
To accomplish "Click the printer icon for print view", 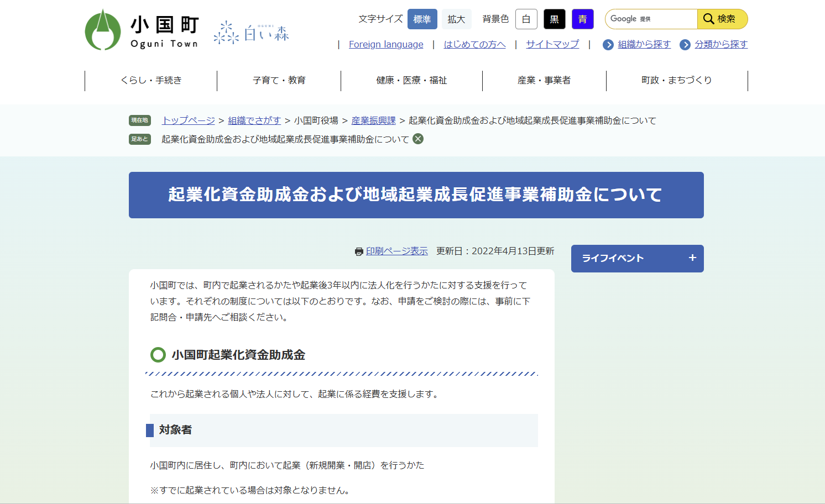I will point(359,251).
